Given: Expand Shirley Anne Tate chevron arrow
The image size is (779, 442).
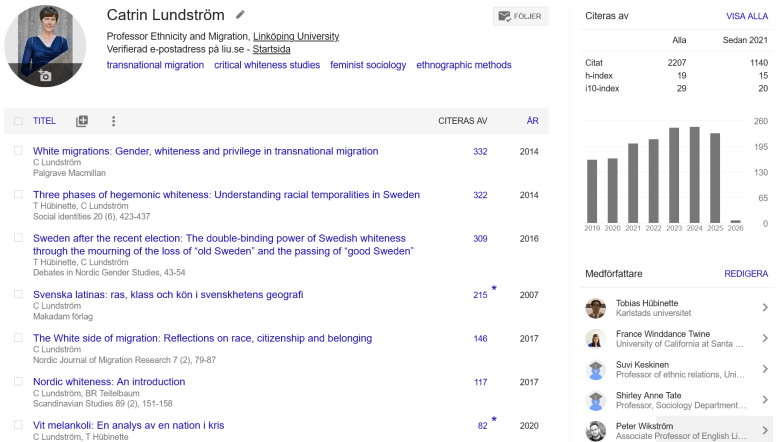Looking at the screenshot, I should click(x=765, y=401).
